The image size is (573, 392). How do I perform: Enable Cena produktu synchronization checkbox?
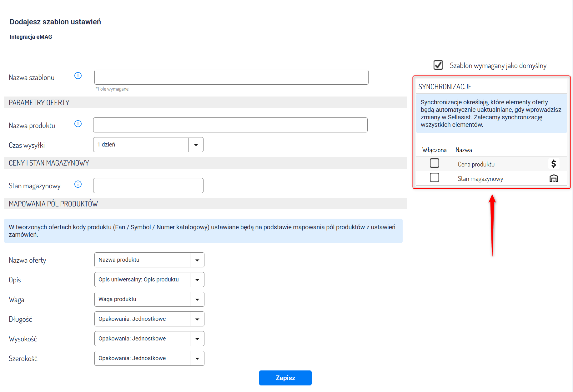[434, 163]
